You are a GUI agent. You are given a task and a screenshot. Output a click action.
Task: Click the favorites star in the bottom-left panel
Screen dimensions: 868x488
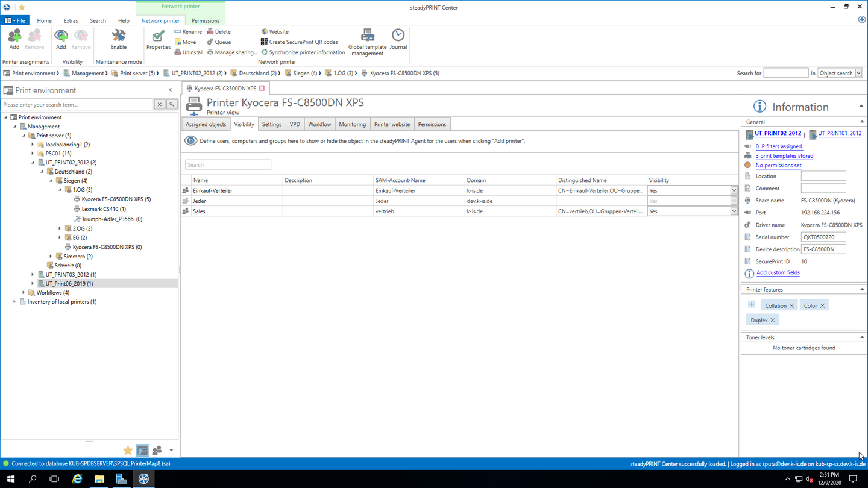[x=128, y=451]
